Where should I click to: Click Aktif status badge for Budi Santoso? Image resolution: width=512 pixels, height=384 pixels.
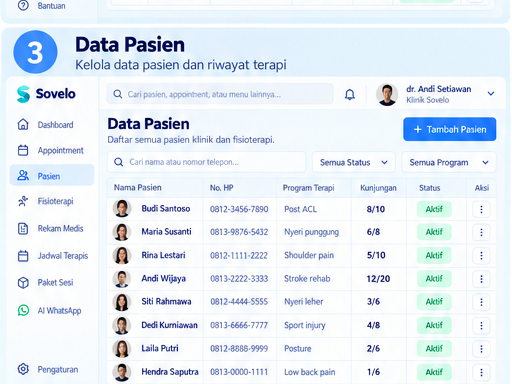[434, 209]
